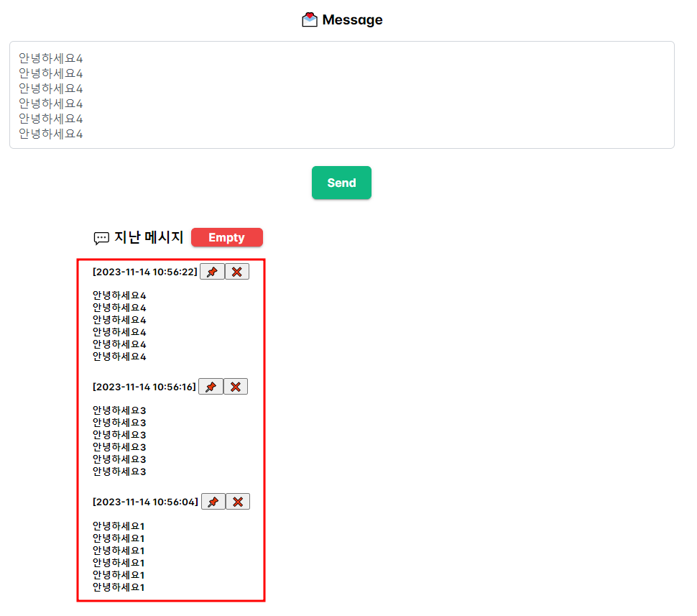Click the speech bubble icon beside 지난 메시지
Image resolution: width=697 pixels, height=616 pixels.
point(101,238)
